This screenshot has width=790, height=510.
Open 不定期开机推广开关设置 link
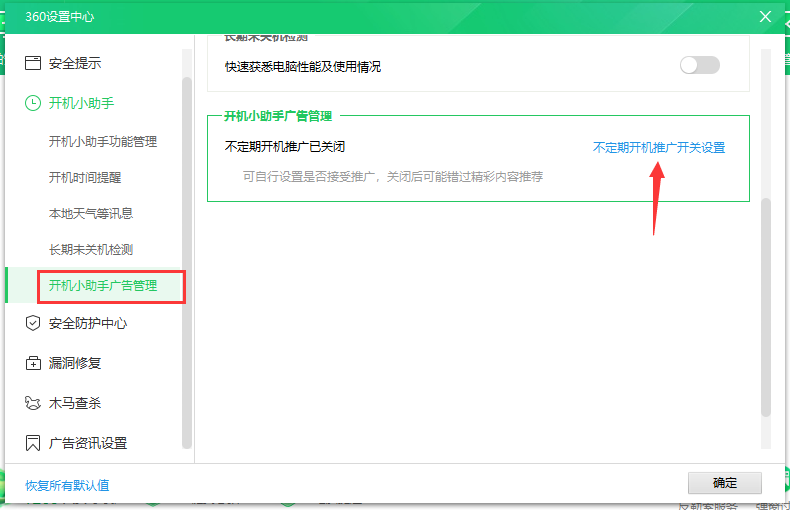659,148
